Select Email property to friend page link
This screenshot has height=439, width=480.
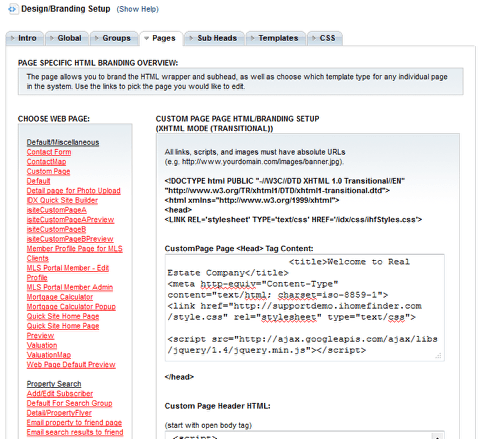pos(74,423)
